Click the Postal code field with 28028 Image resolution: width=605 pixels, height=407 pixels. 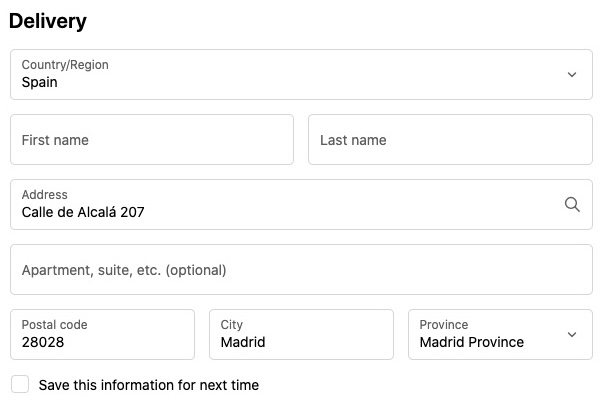[103, 334]
